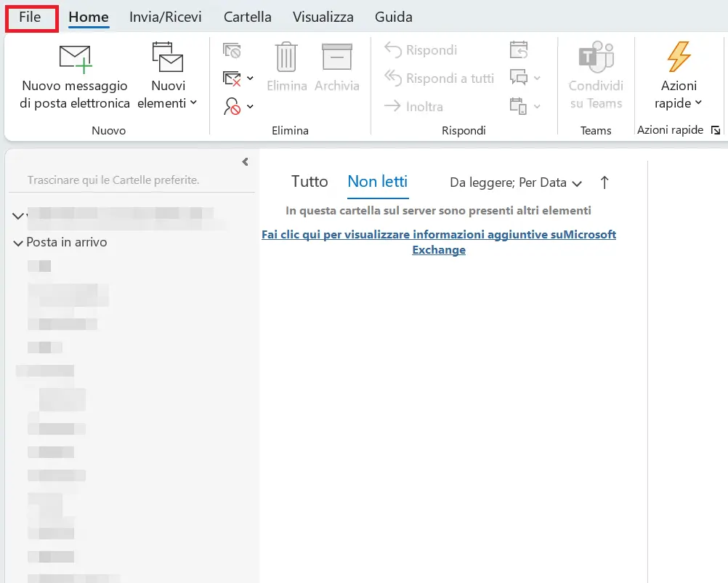Click the more reply actions icon
The image size is (728, 583).
(519, 106)
